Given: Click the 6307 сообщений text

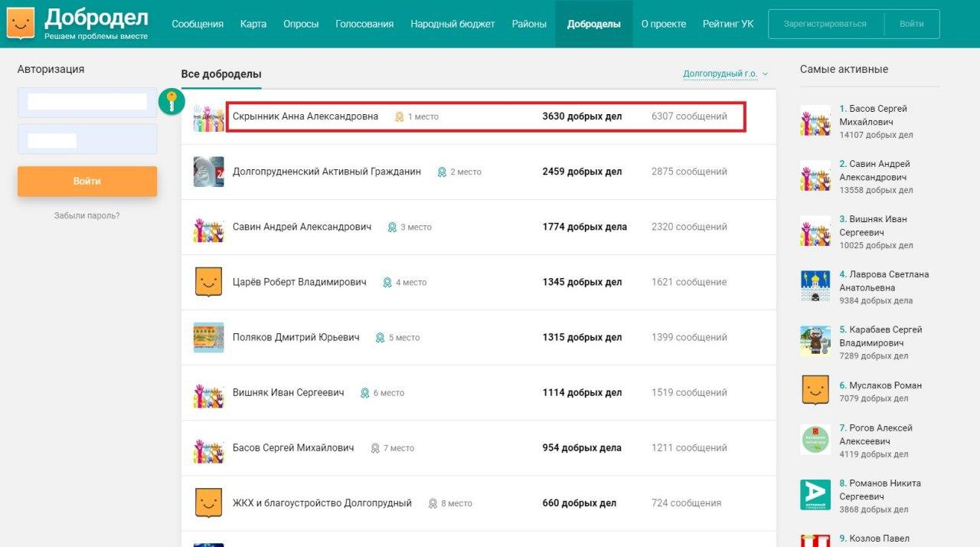Looking at the screenshot, I should click(689, 116).
